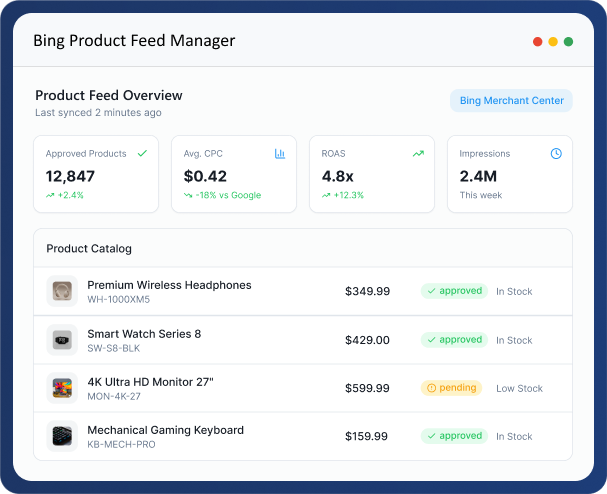Click the $429.00 price of the Smart Watch
The height and width of the screenshot is (494, 607).
[367, 340]
